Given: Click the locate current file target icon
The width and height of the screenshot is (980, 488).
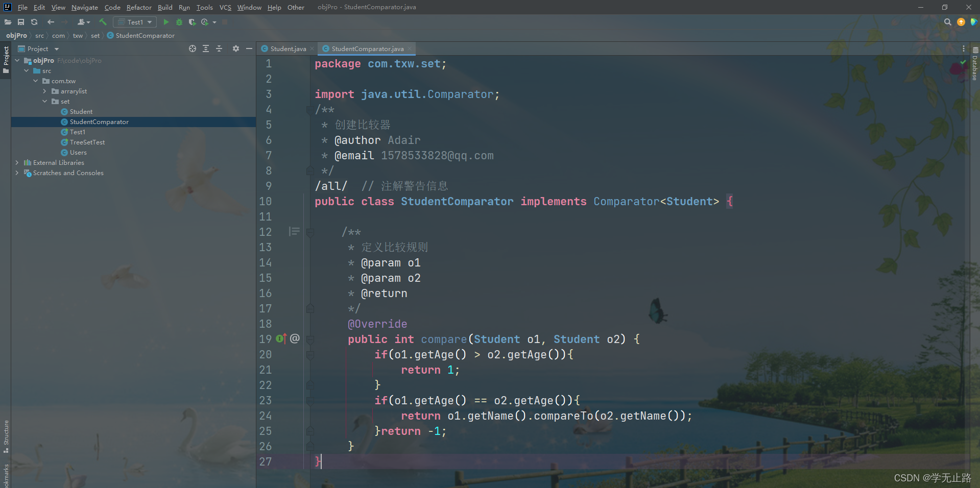Looking at the screenshot, I should click(193, 48).
